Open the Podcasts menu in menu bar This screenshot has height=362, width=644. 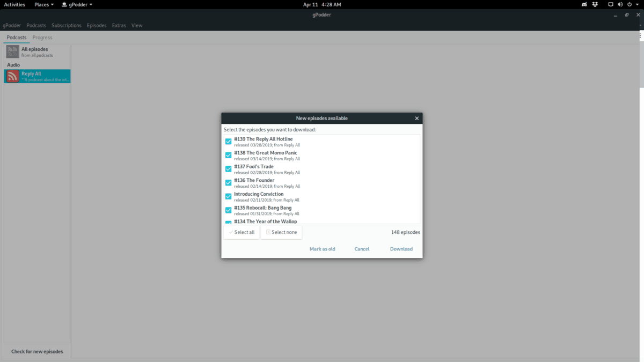[36, 25]
